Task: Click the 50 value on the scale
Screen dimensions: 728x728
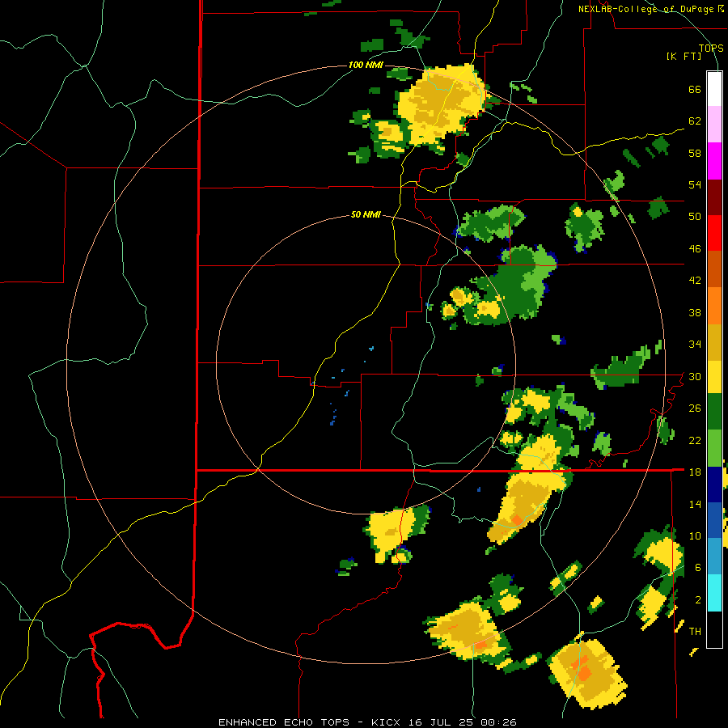Action: pyautogui.click(x=695, y=216)
